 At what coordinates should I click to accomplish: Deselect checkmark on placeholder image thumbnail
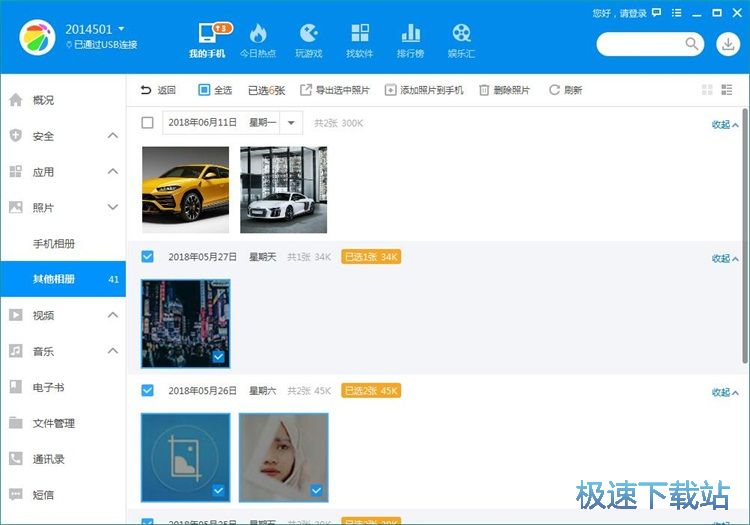tap(219, 491)
